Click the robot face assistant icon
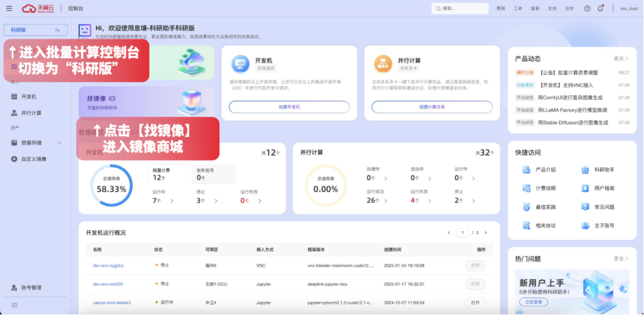Viewport: 644px width, 315px height. [x=85, y=30]
